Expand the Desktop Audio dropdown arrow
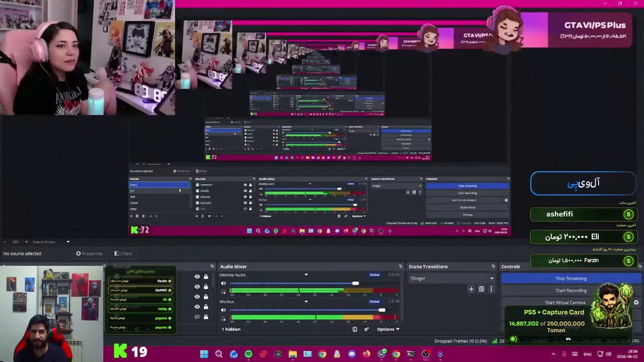The width and height of the screenshot is (644, 362). click(306, 275)
